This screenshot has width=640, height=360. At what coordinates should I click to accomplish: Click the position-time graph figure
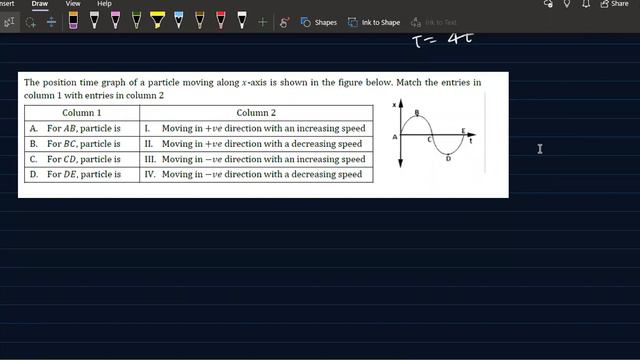pyautogui.click(x=433, y=134)
